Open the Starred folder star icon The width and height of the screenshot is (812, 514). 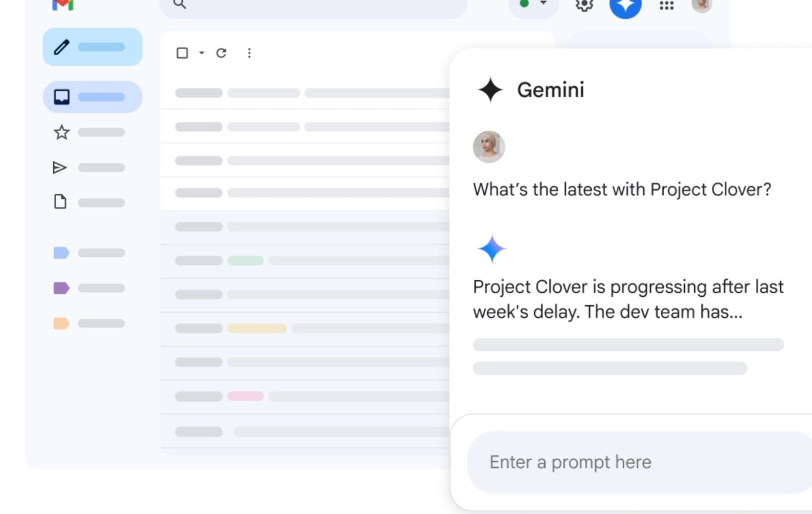coord(60,132)
